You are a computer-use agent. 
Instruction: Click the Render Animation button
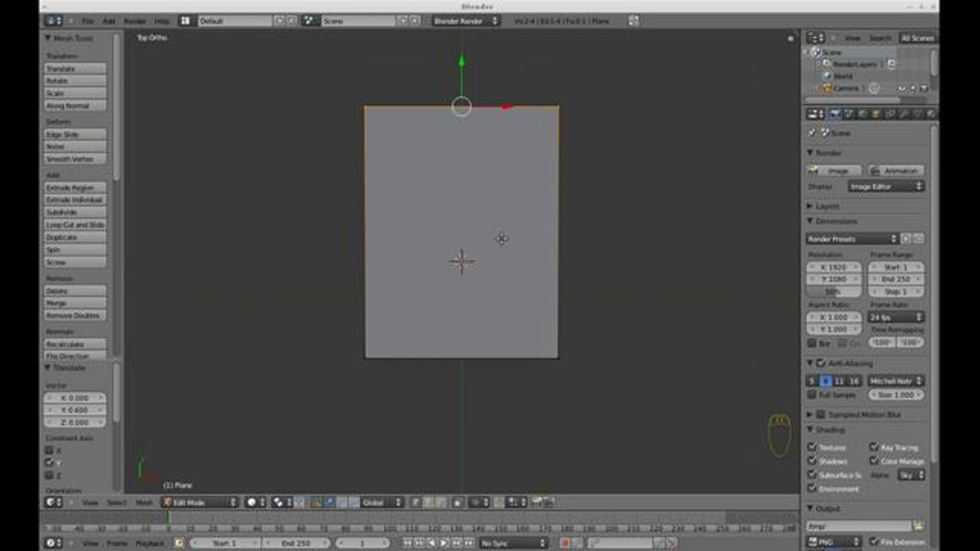pos(897,171)
